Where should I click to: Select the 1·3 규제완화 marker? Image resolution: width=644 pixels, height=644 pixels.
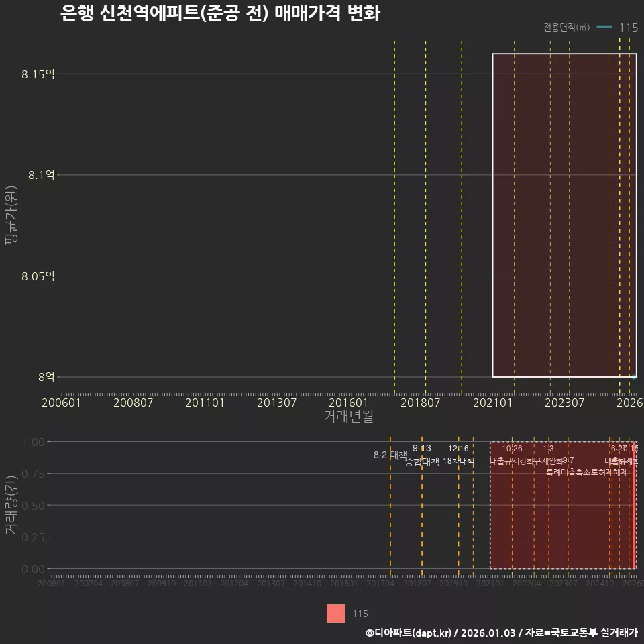click(x=547, y=454)
